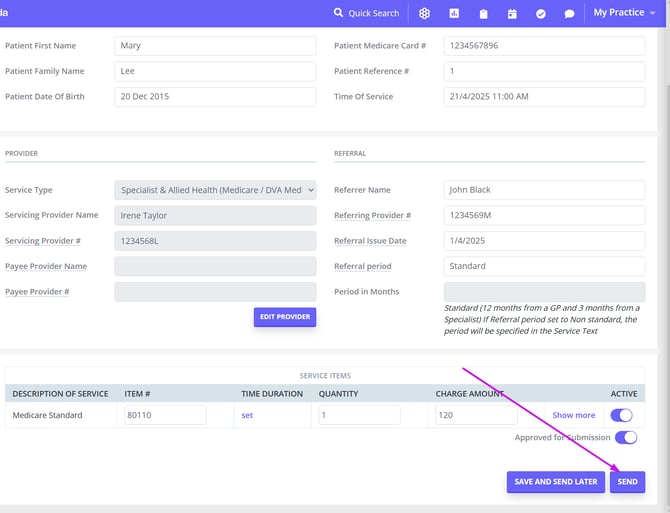Screen dimensions: 670x513
Task: Click the Quick Search magnifier icon
Action: (x=339, y=13)
